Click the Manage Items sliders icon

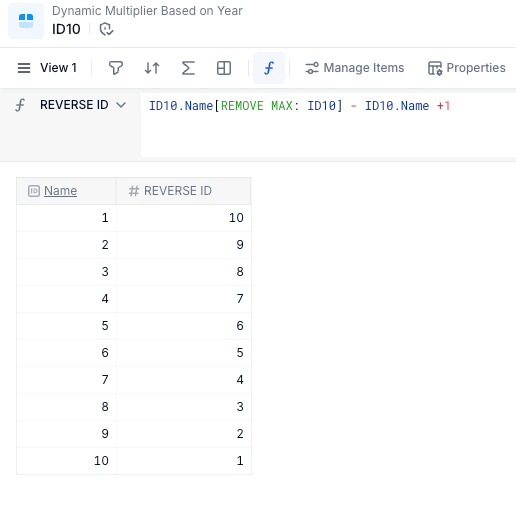(x=312, y=68)
